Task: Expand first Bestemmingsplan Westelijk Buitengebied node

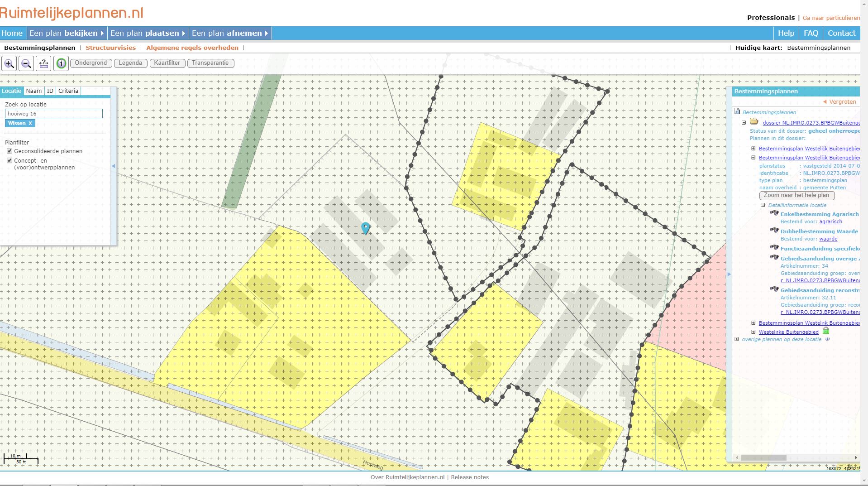Action: tap(754, 148)
